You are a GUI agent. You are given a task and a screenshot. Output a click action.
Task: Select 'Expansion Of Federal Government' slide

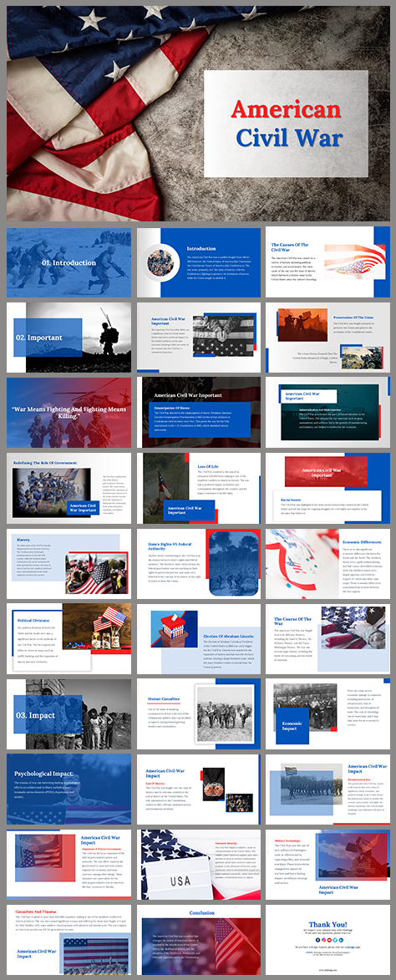click(x=69, y=865)
